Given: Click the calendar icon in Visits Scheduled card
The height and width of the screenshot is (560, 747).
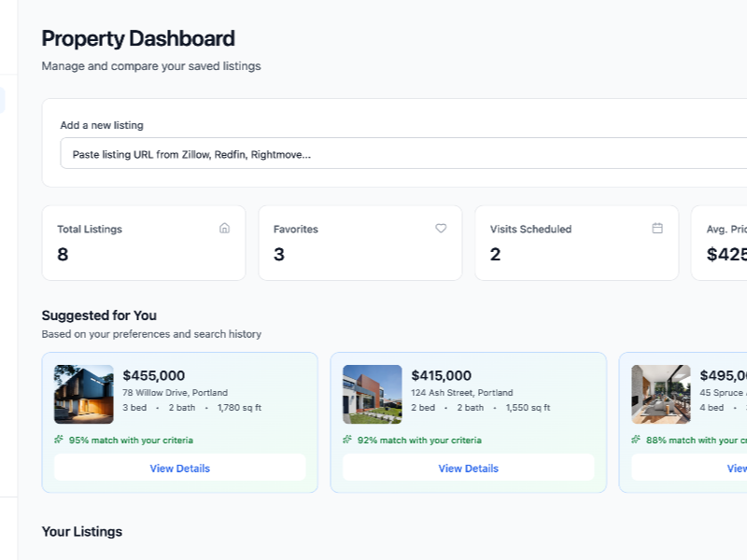Looking at the screenshot, I should [x=657, y=228].
